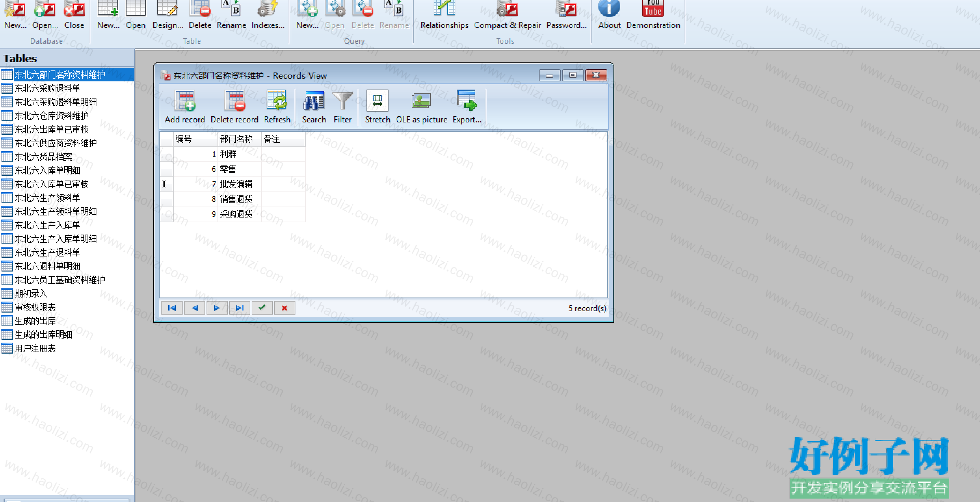Select the cell containing 利群
Viewport: 980px width, 502px height.
pos(240,154)
